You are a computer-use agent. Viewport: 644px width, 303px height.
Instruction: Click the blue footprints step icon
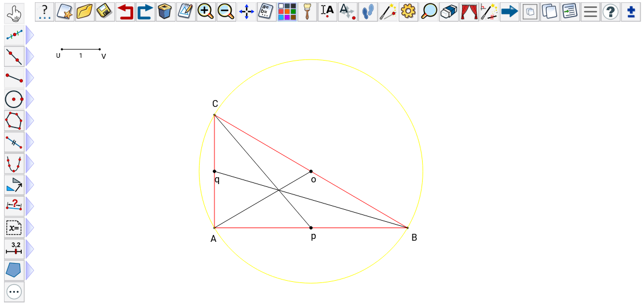(x=368, y=12)
